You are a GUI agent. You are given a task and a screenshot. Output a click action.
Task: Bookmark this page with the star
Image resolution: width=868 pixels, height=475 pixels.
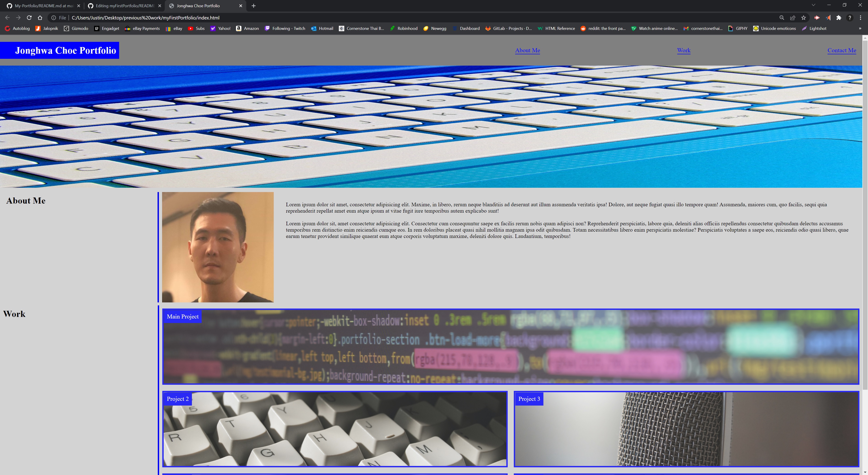tap(804, 18)
